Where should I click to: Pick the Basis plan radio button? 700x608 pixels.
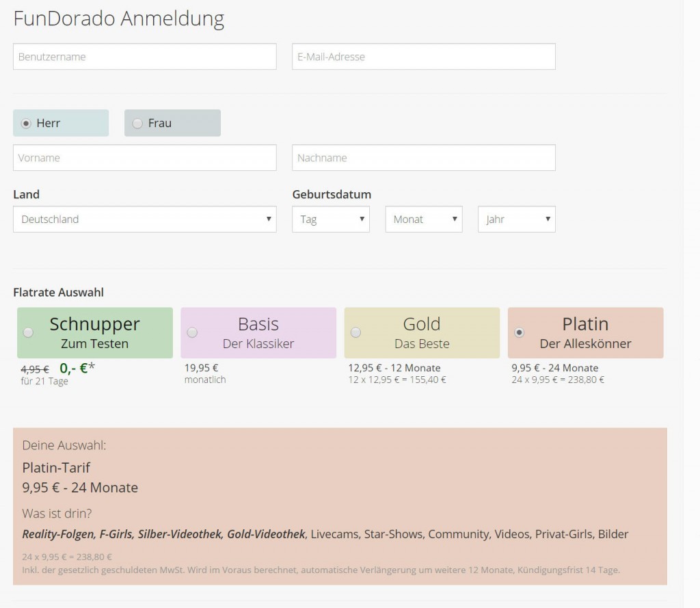click(192, 332)
